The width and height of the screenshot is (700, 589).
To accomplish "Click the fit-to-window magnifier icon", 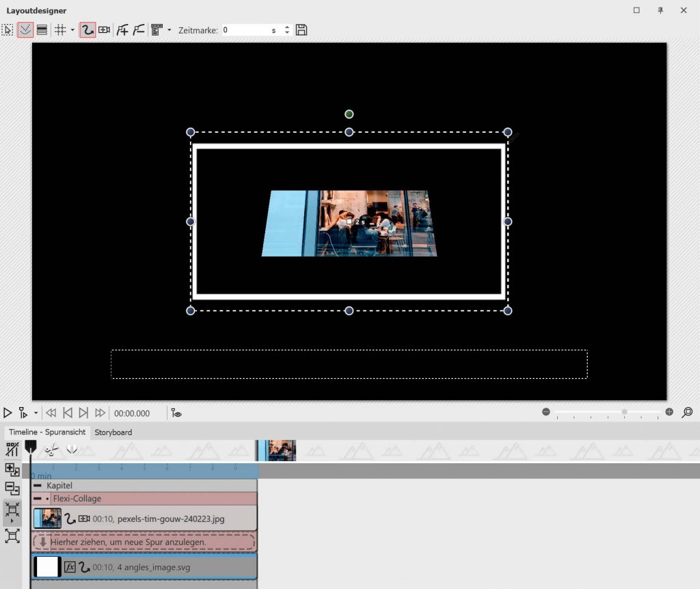I will click(x=687, y=412).
